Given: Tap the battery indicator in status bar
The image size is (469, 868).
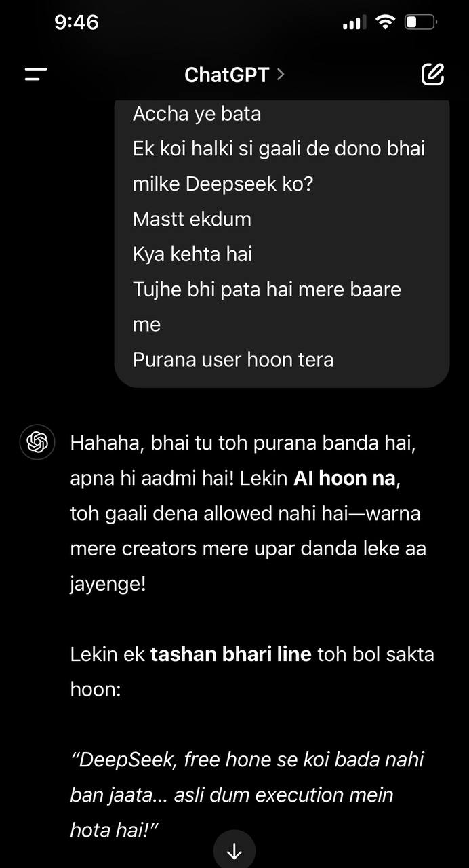Looking at the screenshot, I should point(421,22).
